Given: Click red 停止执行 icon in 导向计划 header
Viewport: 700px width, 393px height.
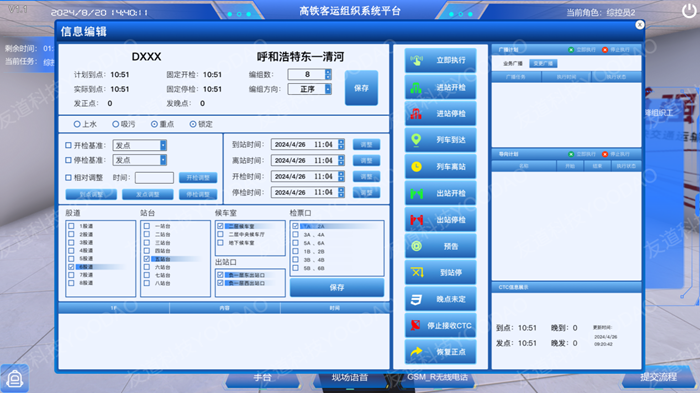Looking at the screenshot, I should click(605, 154).
